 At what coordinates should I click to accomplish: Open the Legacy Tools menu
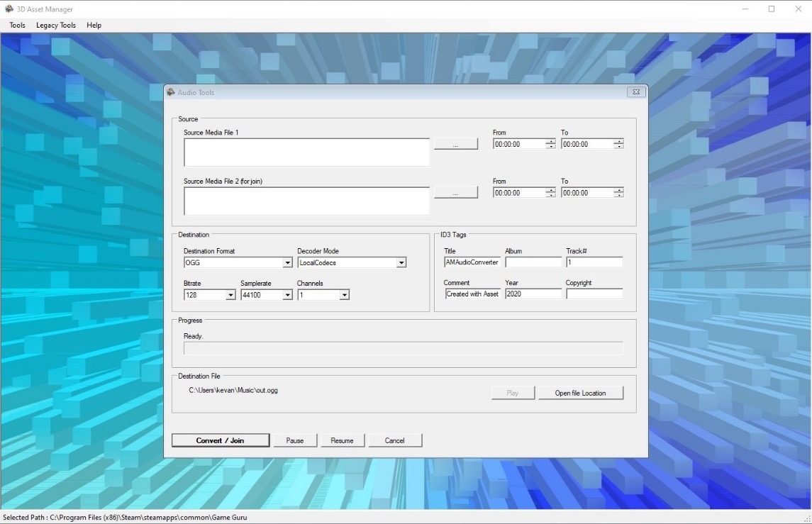click(56, 26)
